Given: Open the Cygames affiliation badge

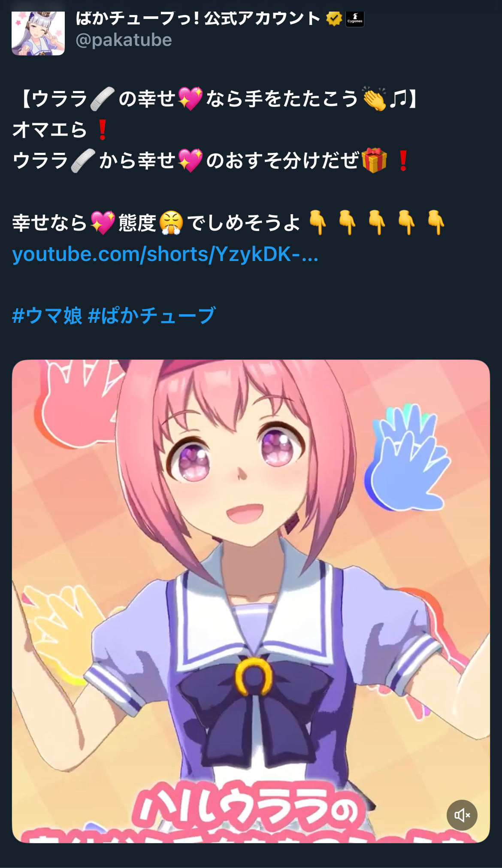Looking at the screenshot, I should [x=355, y=18].
